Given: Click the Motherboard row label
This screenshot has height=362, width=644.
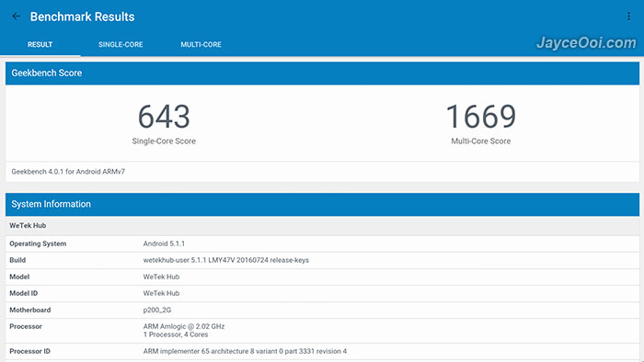Looking at the screenshot, I should click(x=30, y=310).
